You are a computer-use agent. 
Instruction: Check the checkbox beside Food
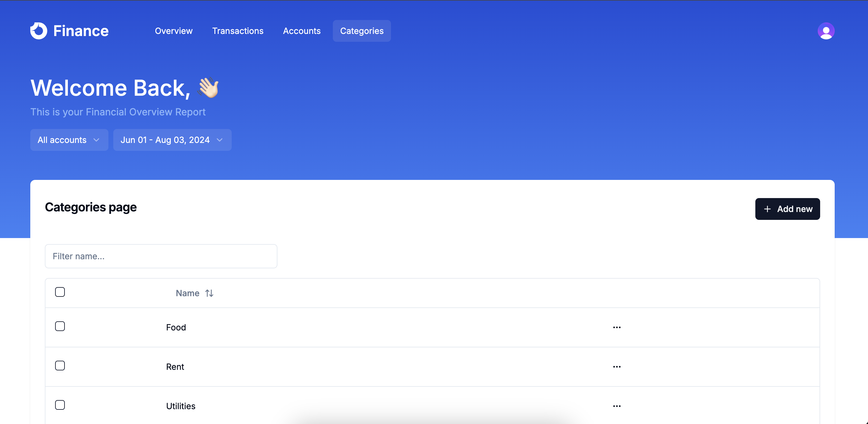pyautogui.click(x=60, y=326)
